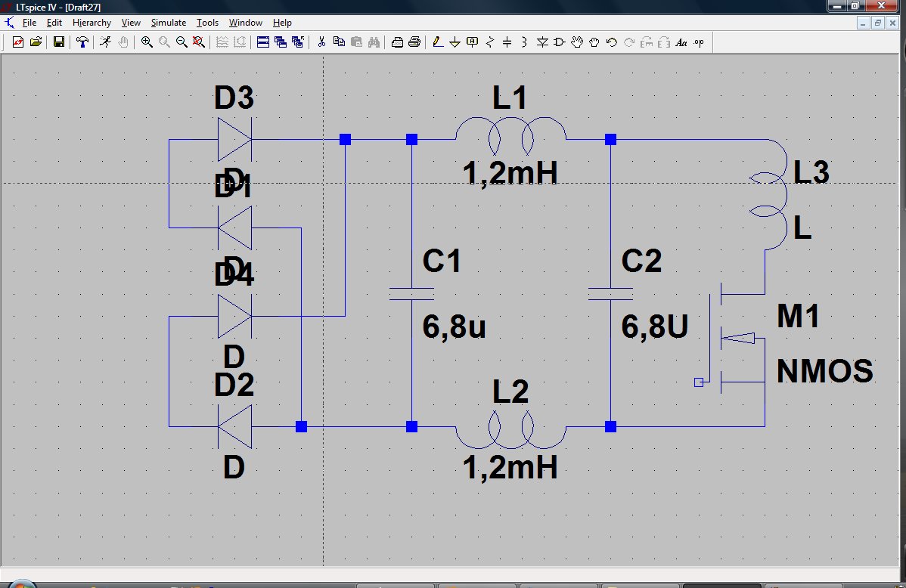Screen dimensions: 906x588
Task: Open the Edit menu
Action: 54,23
